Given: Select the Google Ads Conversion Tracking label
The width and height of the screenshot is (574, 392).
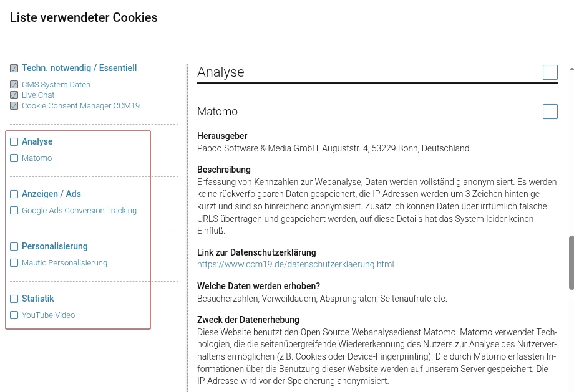Looking at the screenshot, I should pyautogui.click(x=79, y=211).
